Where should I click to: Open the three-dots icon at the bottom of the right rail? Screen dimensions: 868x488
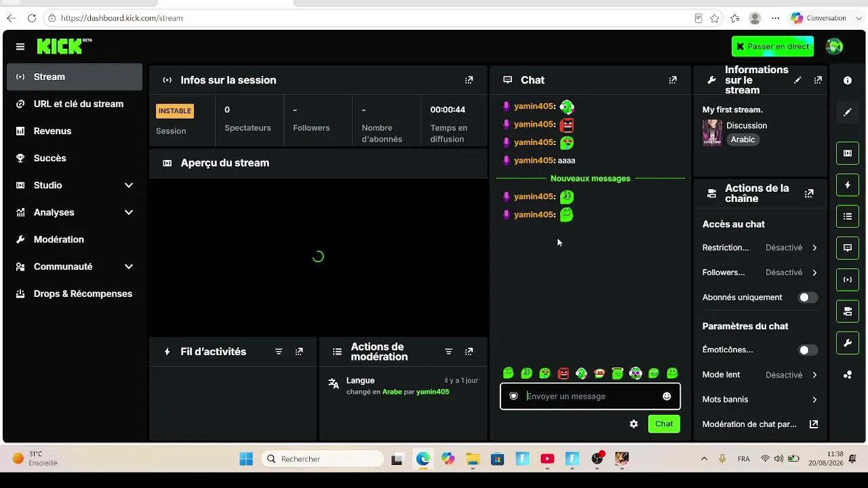point(848,375)
